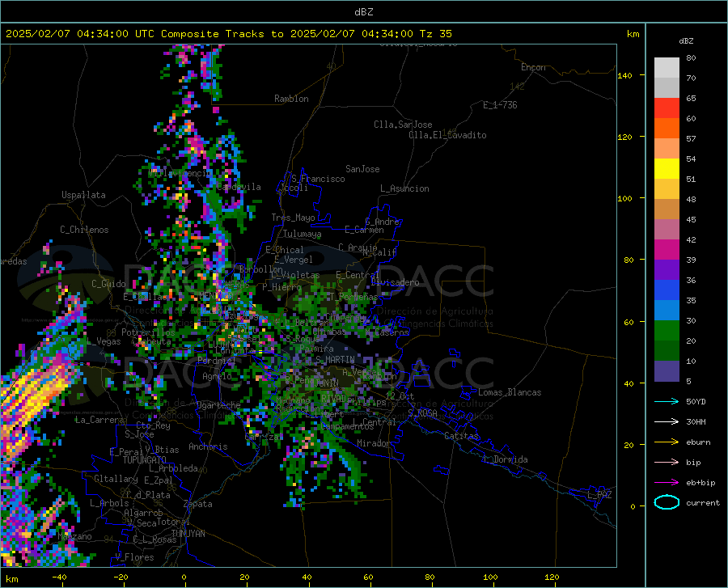This screenshot has height=588, width=728.
Task: Click the yellow eburn arrow legend icon
Action: click(x=667, y=442)
